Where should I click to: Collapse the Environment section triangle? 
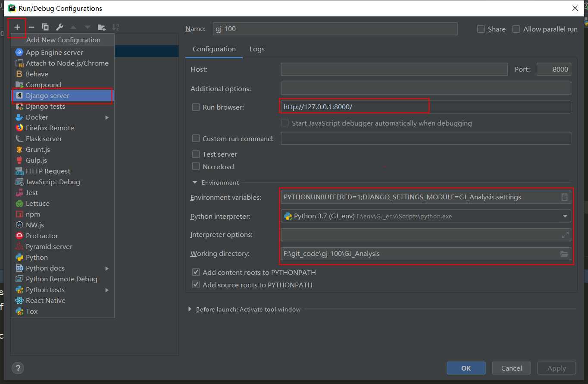(195, 183)
